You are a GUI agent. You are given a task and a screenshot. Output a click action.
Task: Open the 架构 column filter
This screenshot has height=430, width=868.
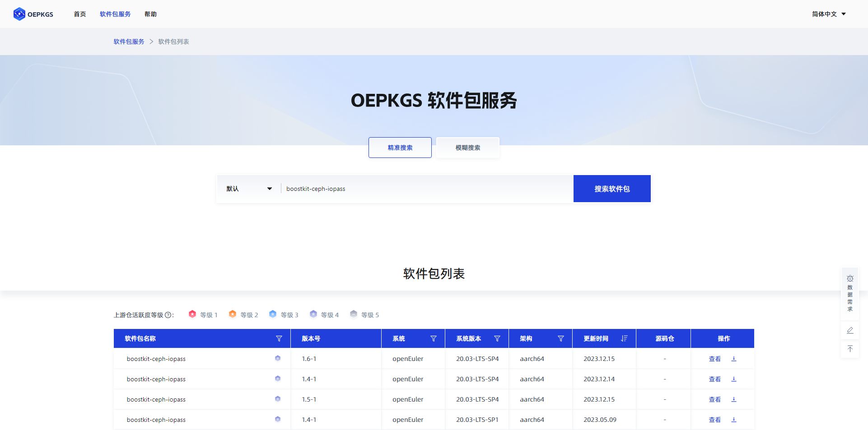(561, 338)
